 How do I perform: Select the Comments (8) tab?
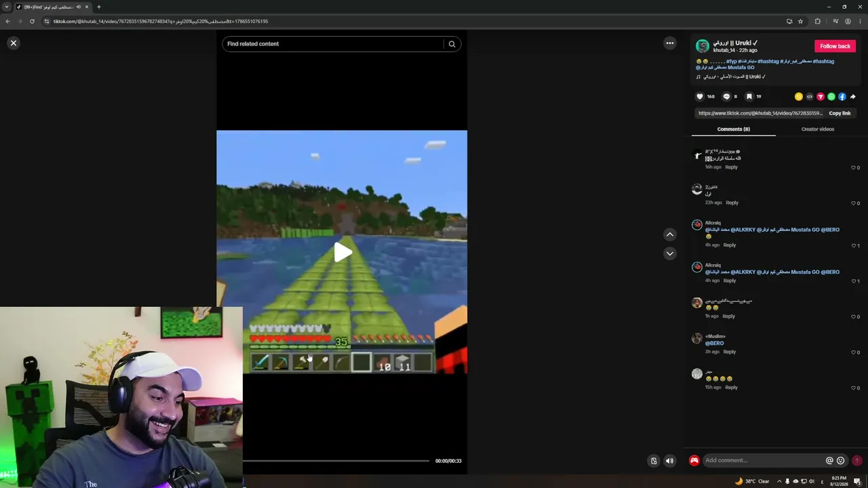[734, 129]
